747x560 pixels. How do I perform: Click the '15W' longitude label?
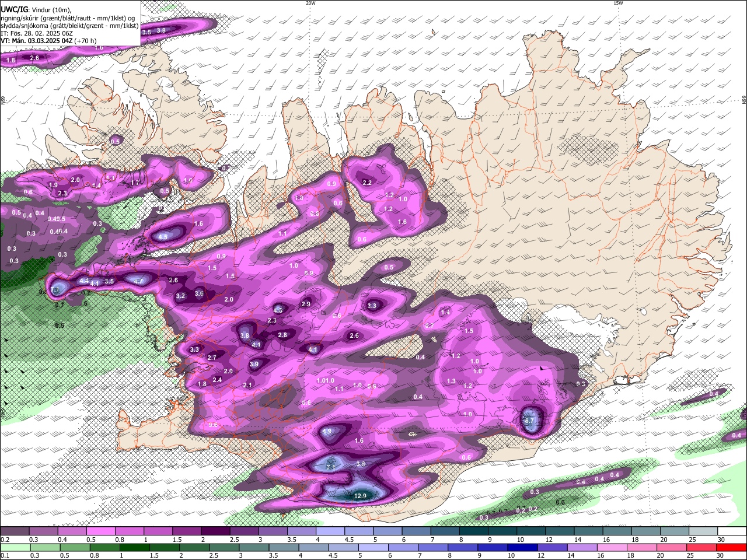pos(619,3)
